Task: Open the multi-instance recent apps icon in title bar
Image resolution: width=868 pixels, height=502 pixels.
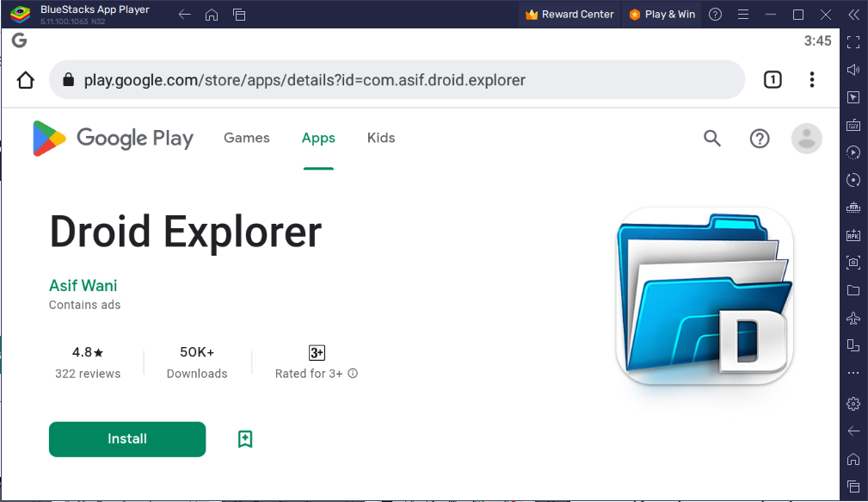Action: pyautogui.click(x=239, y=15)
